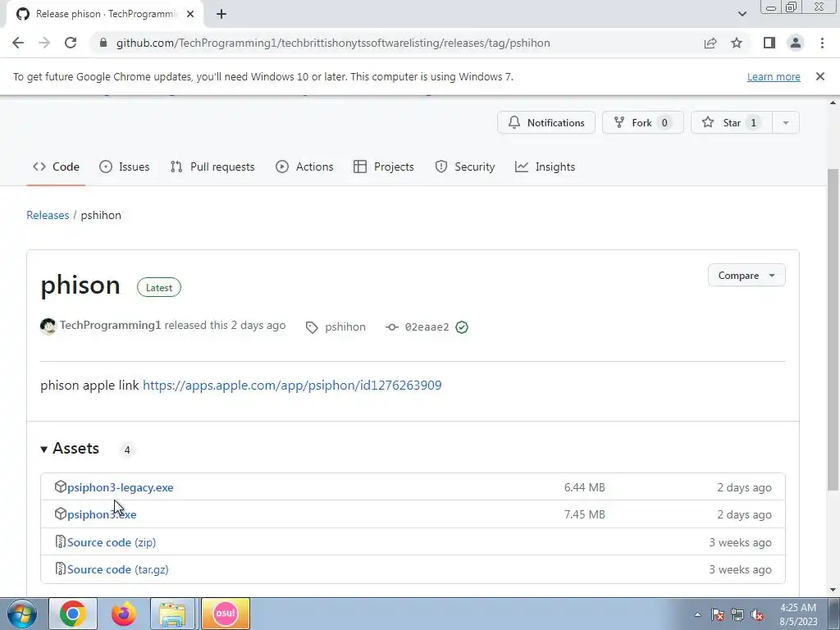Viewport: 840px width, 630px height.
Task: Open the Chrome three-dot menu
Action: click(x=822, y=43)
